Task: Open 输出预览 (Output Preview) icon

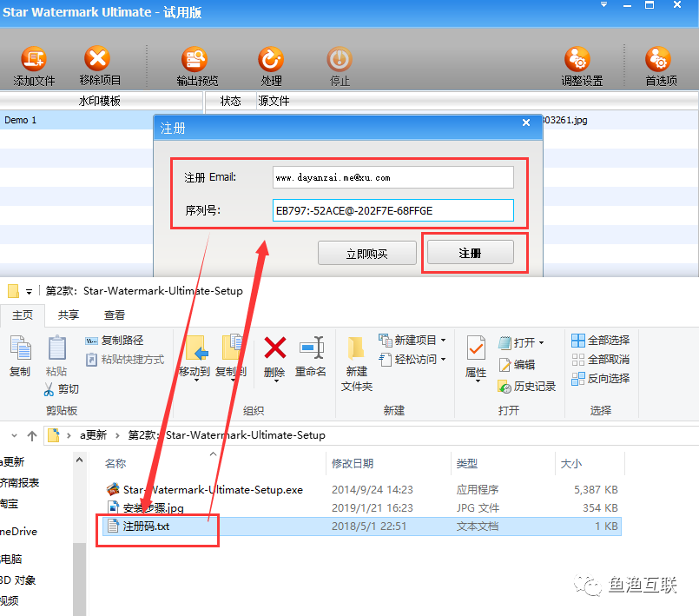Action: [x=195, y=59]
